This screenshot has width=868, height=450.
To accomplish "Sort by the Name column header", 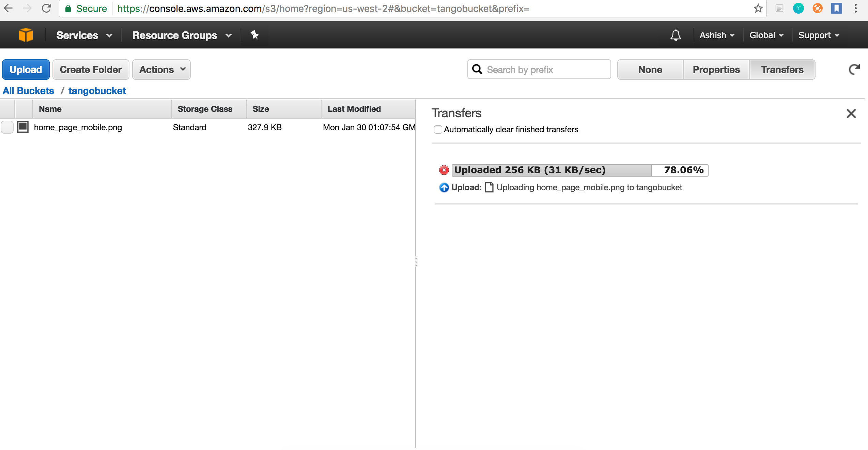I will click(x=102, y=109).
